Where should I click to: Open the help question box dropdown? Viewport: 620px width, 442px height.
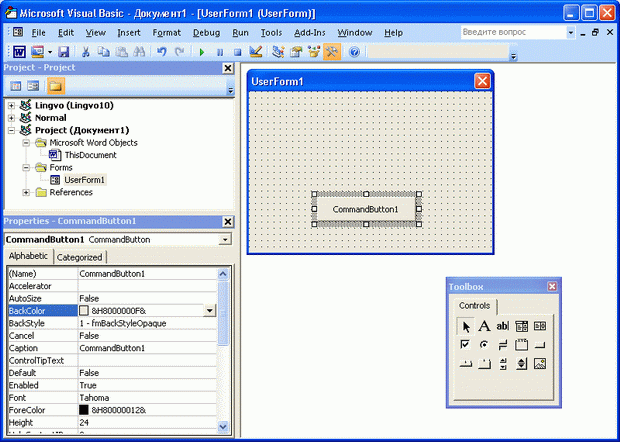571,32
